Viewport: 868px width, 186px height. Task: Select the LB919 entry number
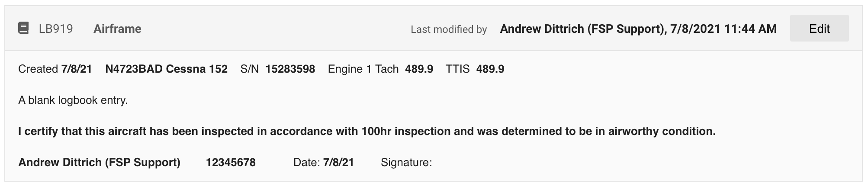56,29
